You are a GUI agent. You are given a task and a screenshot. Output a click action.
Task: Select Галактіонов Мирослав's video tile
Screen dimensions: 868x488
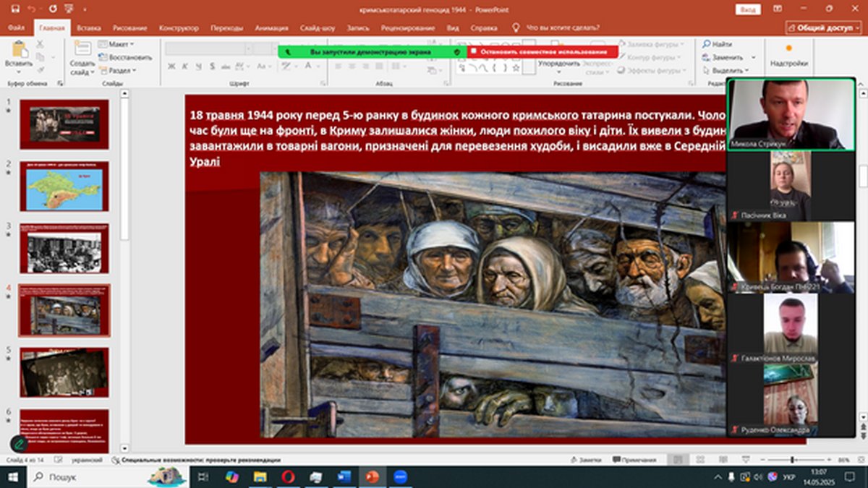[x=791, y=329]
